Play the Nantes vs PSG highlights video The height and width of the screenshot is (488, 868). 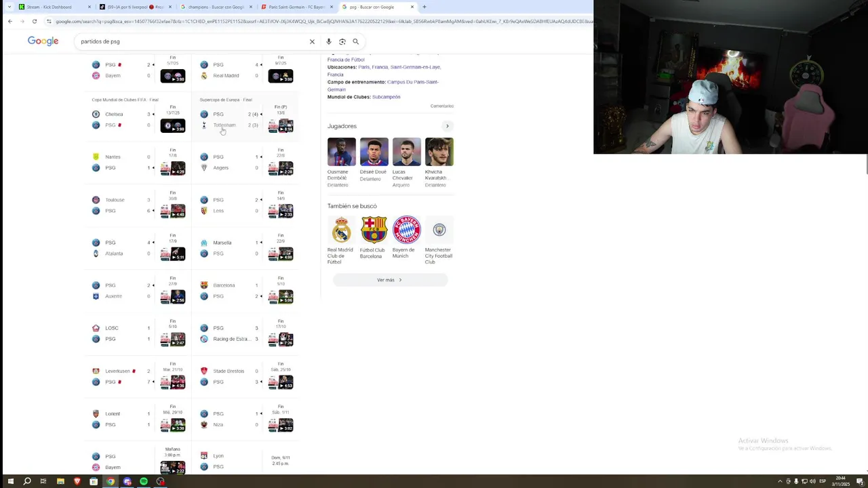click(x=172, y=169)
